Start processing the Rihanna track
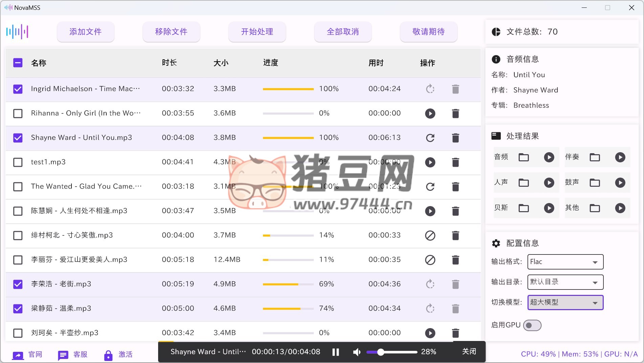 click(x=430, y=114)
